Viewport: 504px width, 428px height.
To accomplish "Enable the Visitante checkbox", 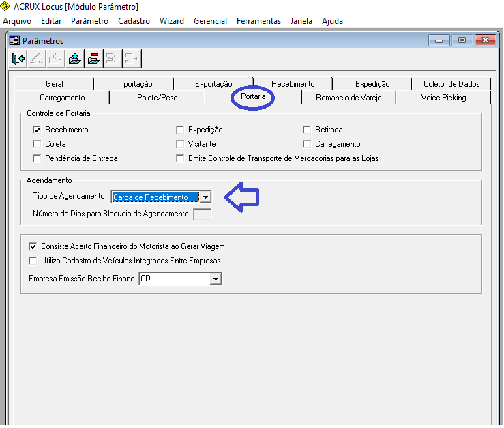I will [180, 144].
